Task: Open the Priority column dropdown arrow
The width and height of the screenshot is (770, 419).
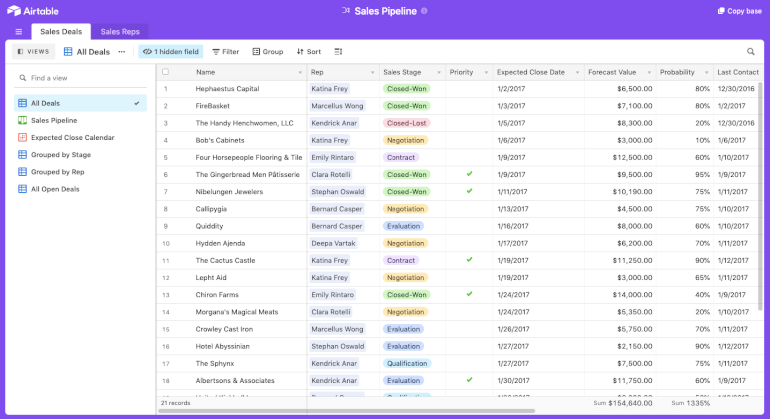Action: pyautogui.click(x=486, y=73)
